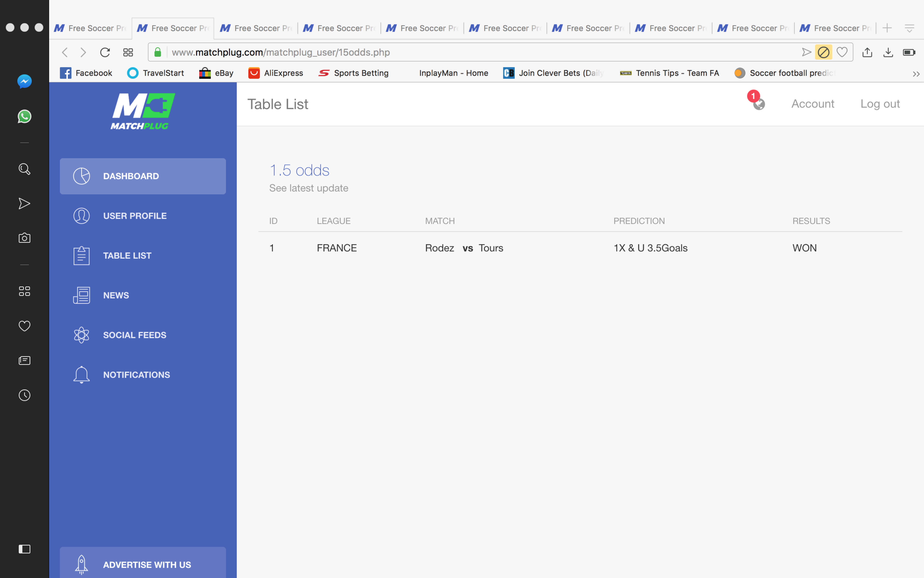The height and width of the screenshot is (578, 924).
Task: Click the RESULTS column header
Action: point(811,221)
